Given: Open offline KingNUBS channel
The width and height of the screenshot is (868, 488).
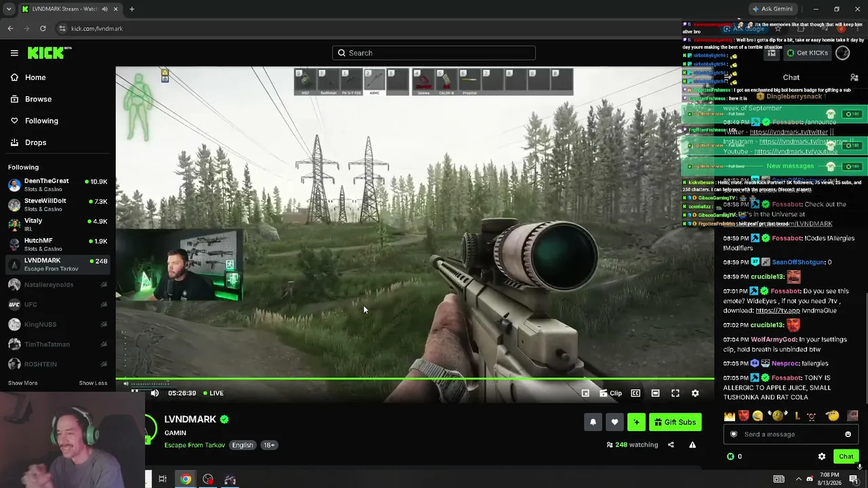Looking at the screenshot, I should point(58,325).
